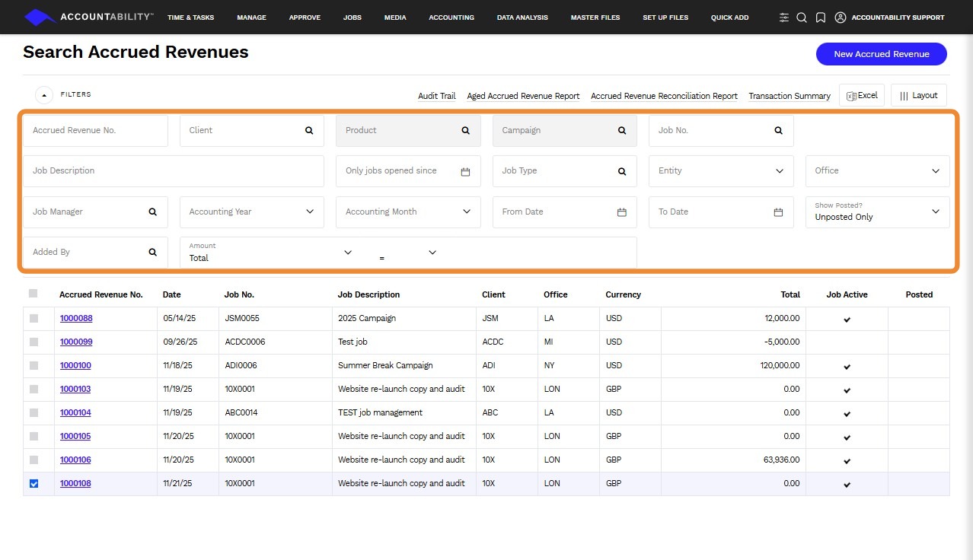
Task: Click the amount value input field
Action: coord(539,253)
